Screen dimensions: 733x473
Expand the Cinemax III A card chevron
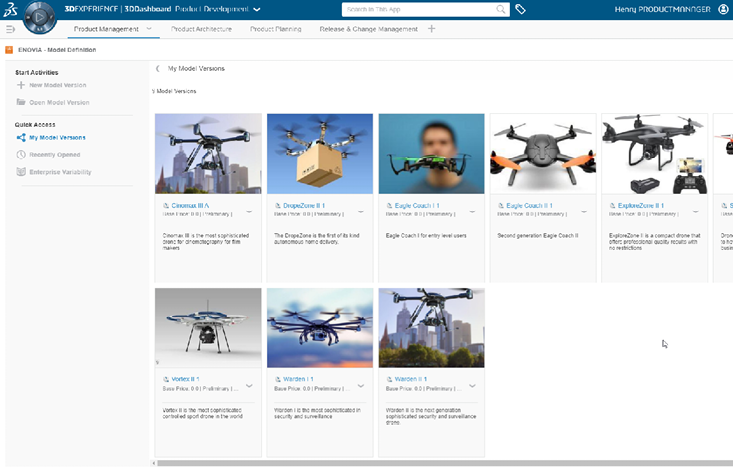(x=249, y=212)
